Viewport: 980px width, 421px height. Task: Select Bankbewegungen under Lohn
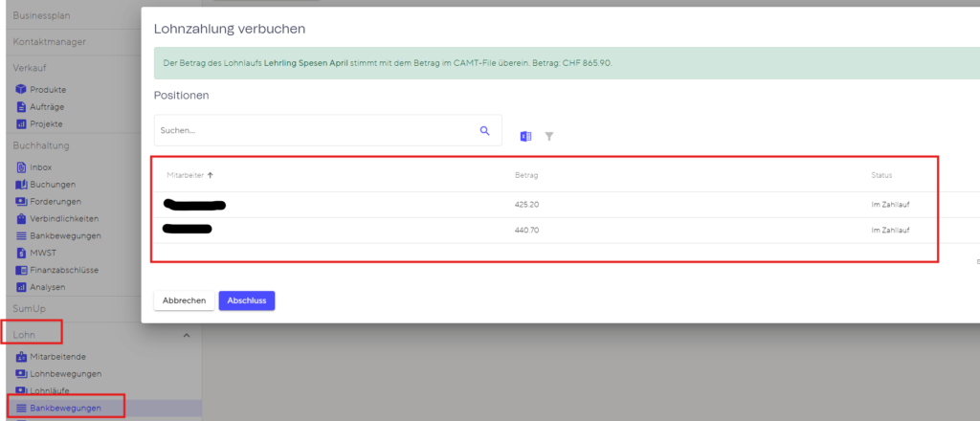pos(65,409)
